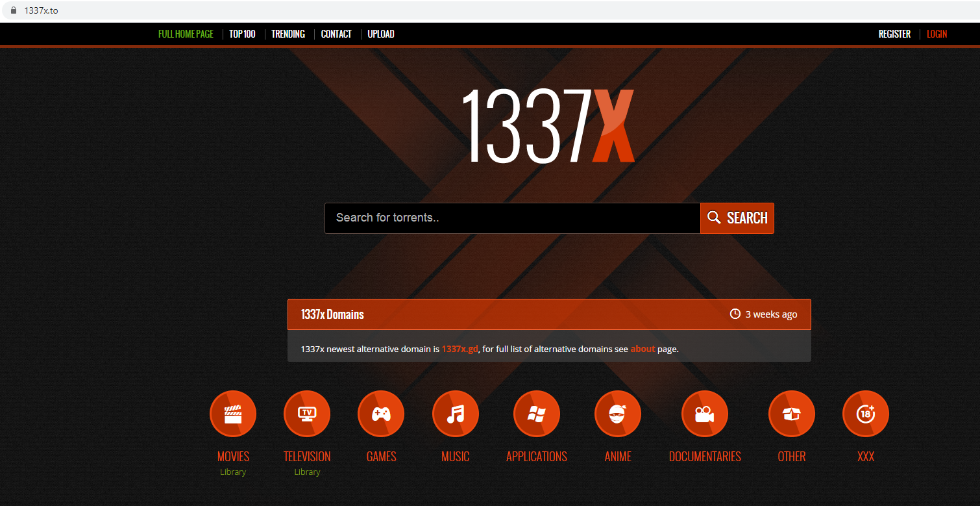
Task: Click the padlock icon in address bar
Action: [x=12, y=10]
